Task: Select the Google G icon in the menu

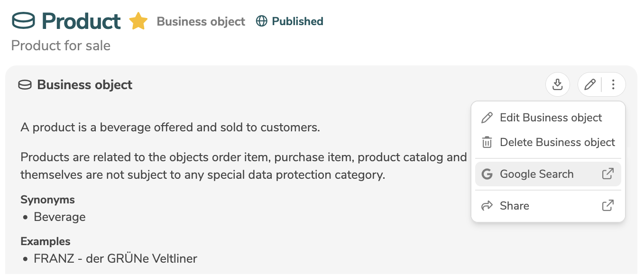Action: click(x=487, y=174)
